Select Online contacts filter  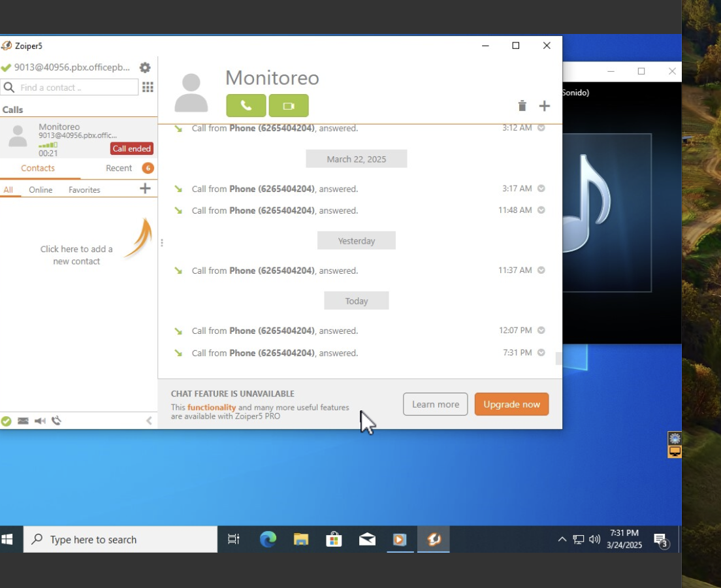coord(40,189)
